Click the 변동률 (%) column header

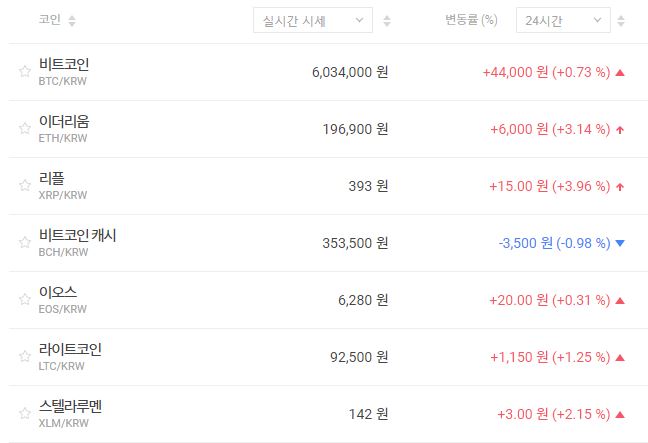[x=471, y=20]
